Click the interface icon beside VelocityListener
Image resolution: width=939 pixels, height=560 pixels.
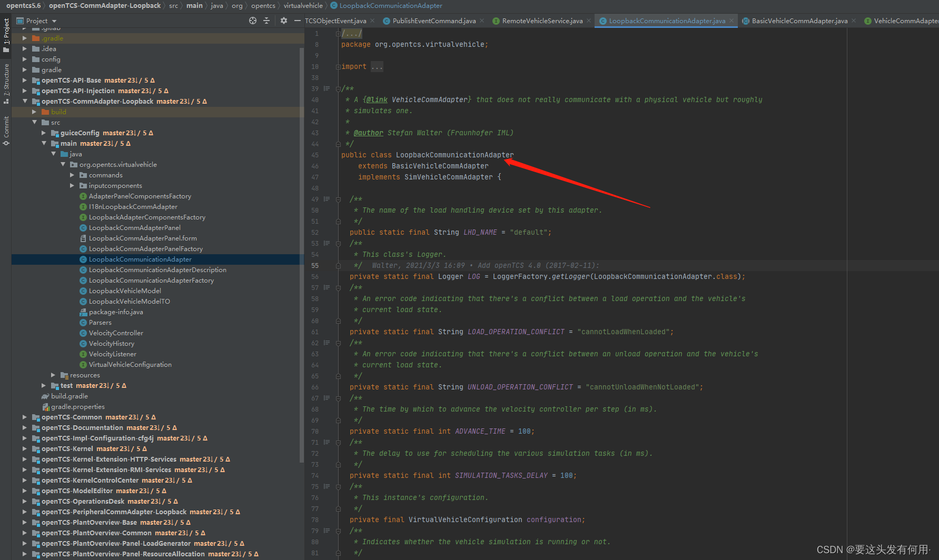click(83, 354)
